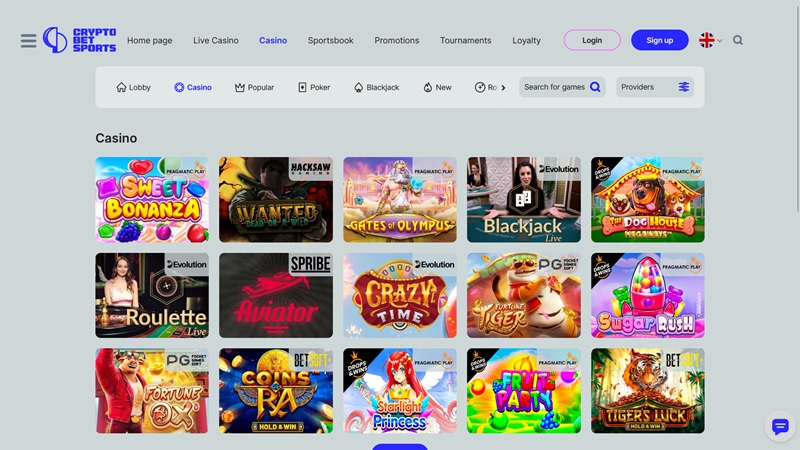Viewport: 800px width, 450px height.
Task: Click the Sign up button
Action: point(660,40)
